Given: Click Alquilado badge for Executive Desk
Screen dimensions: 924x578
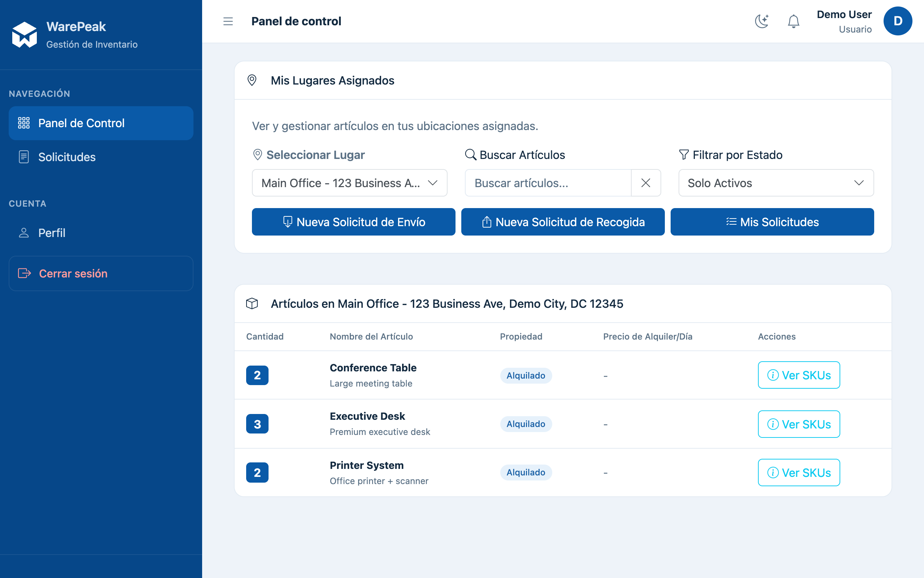Looking at the screenshot, I should pos(526,424).
